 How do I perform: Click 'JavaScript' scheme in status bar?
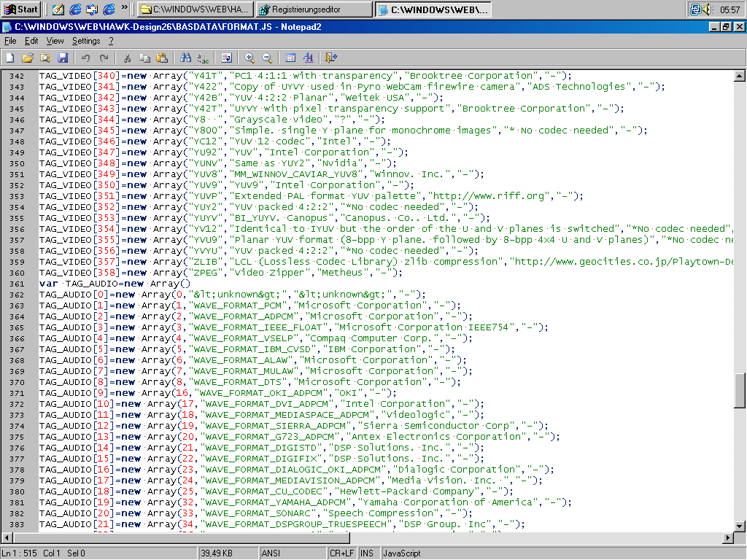point(402,553)
